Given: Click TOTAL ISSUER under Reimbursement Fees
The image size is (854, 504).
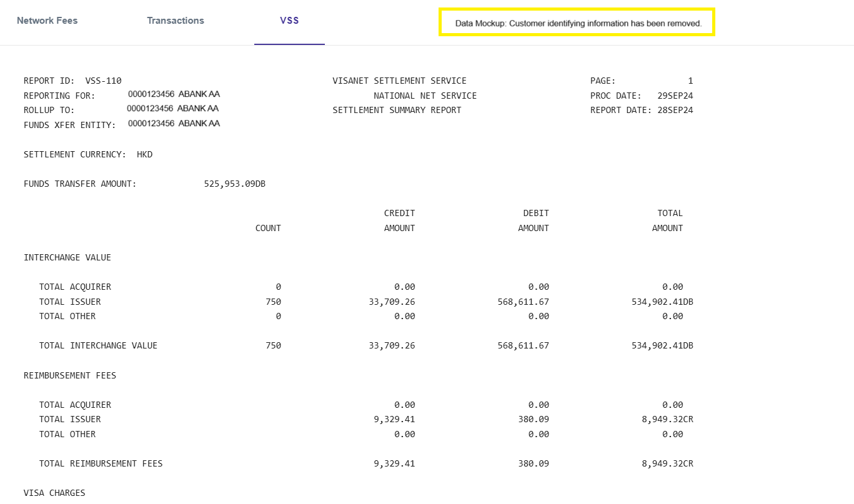Looking at the screenshot, I should coord(70,419).
